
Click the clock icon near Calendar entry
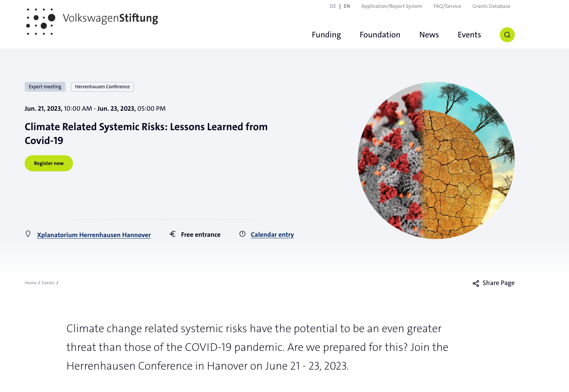242,234
